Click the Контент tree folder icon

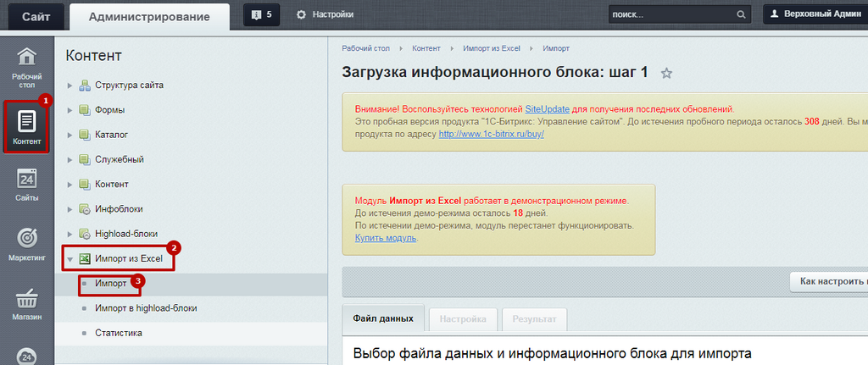point(84,184)
